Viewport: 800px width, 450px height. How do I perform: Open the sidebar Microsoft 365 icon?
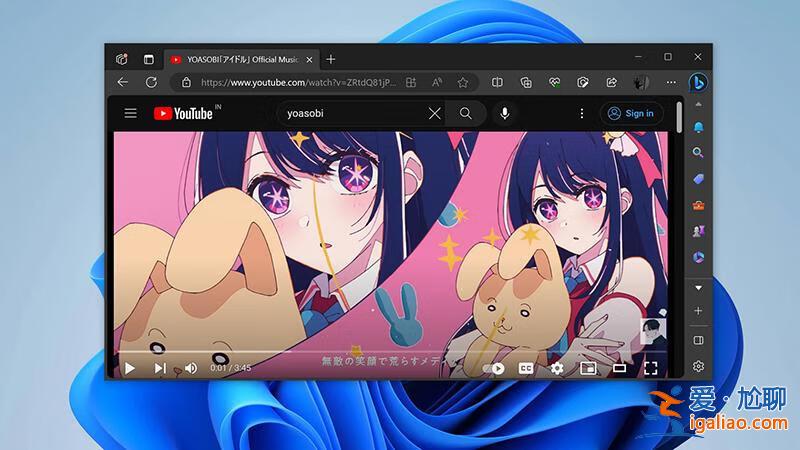698,257
